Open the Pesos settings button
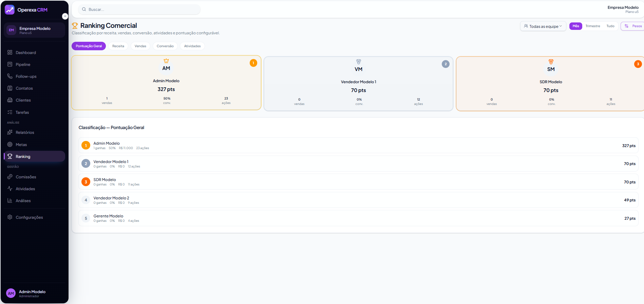Screen dimensions: 644x304 pyautogui.click(x=633, y=26)
